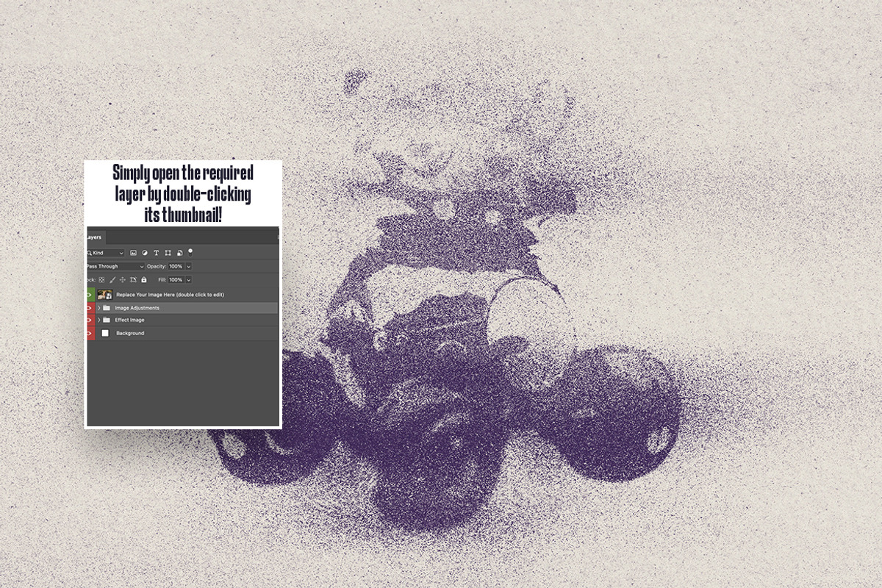Open the Pass Through blend mode dropdown
This screenshot has height=588, width=882.
[x=115, y=267]
